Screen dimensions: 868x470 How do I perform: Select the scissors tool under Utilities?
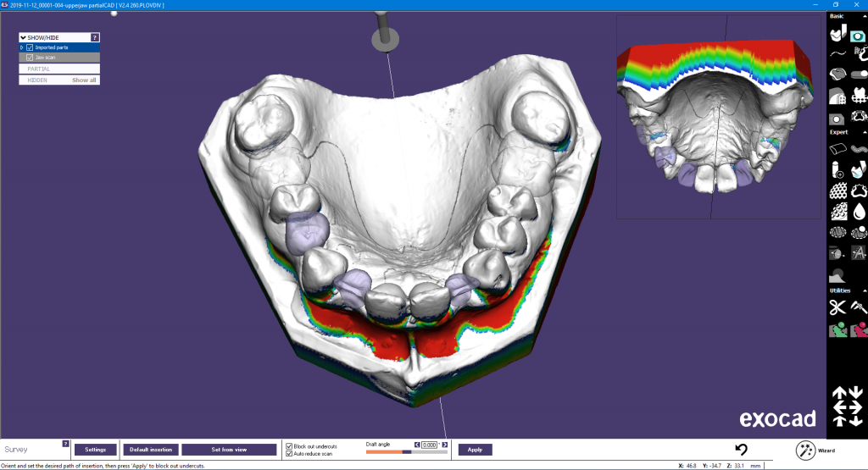837,307
